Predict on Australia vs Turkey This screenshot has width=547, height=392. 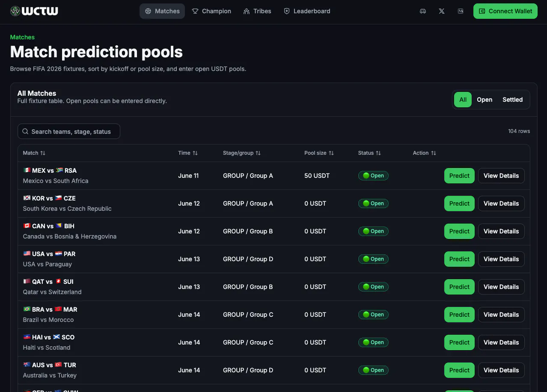[x=459, y=370]
